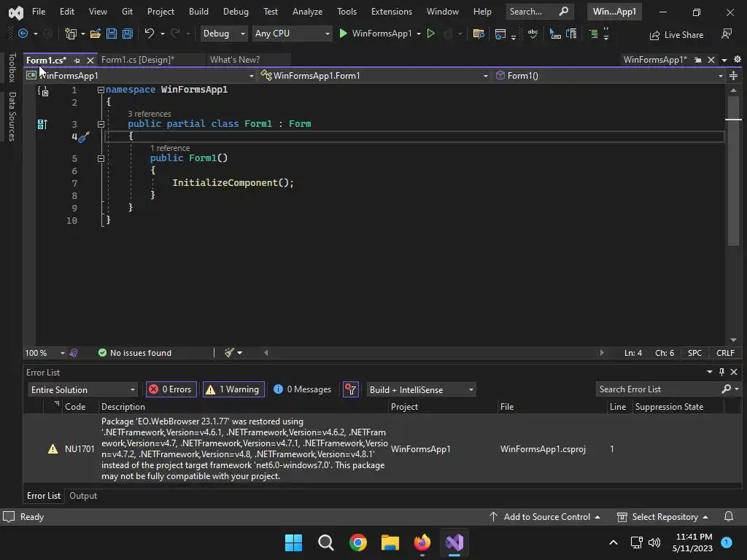
Task: Click the 3 references CodeLens link
Action: click(149, 114)
